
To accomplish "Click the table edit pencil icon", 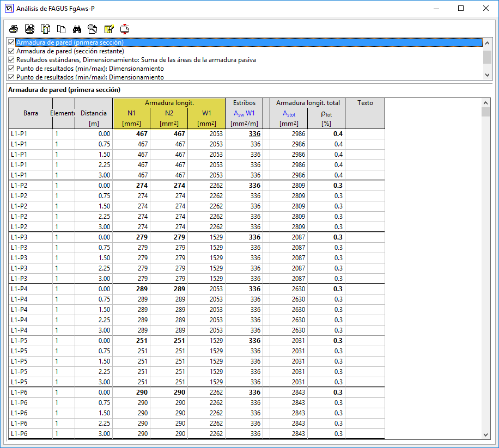I will coord(109,29).
